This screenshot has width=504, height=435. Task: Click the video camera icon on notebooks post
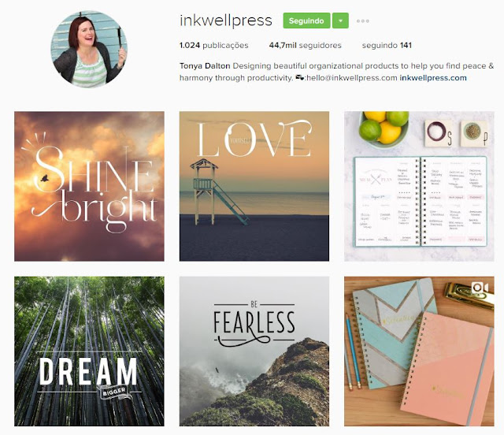[x=480, y=288]
